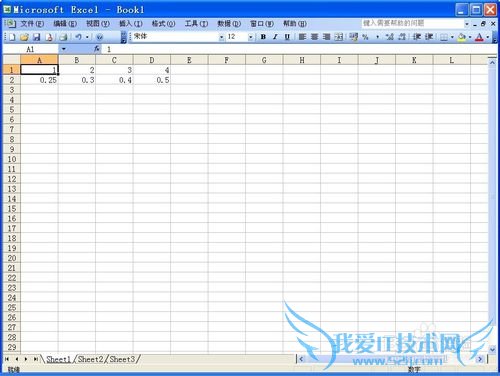
Task: Open the undo history dropdown arrow
Action: [x=87, y=37]
